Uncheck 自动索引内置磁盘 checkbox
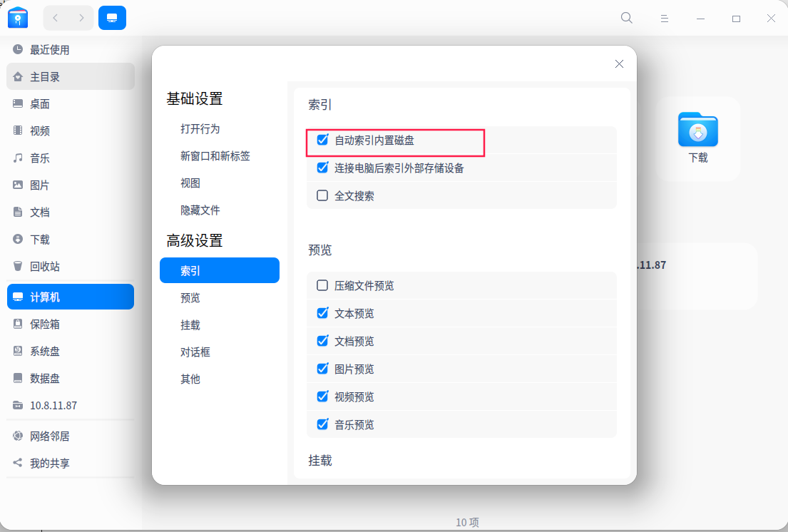Image resolution: width=788 pixels, height=532 pixels. point(322,140)
